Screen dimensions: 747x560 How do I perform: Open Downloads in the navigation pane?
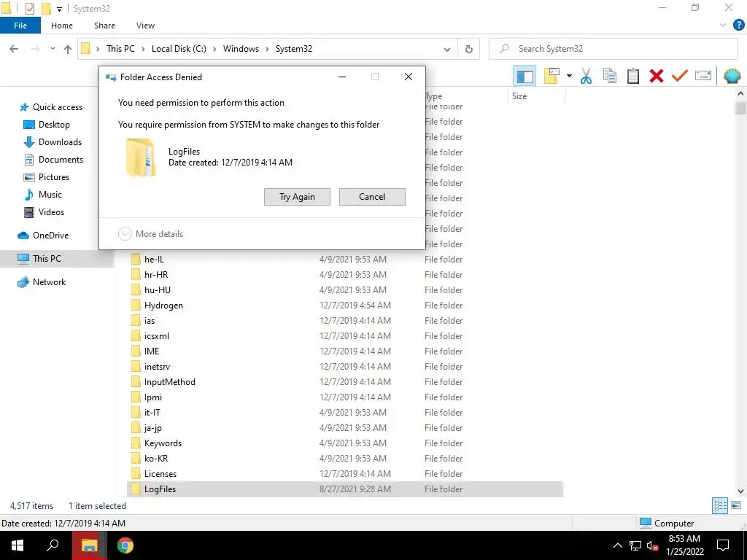pyautogui.click(x=53, y=142)
